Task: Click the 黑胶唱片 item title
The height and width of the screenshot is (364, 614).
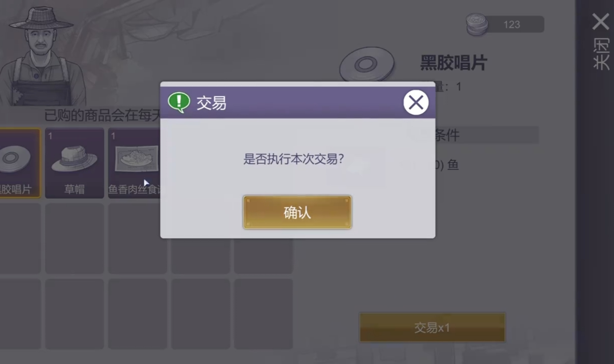Action: click(453, 63)
